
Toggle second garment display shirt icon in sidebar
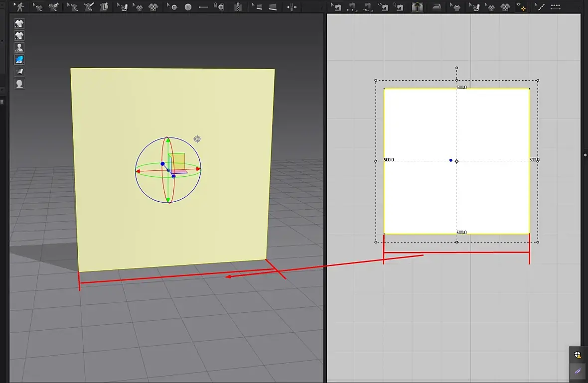click(19, 35)
